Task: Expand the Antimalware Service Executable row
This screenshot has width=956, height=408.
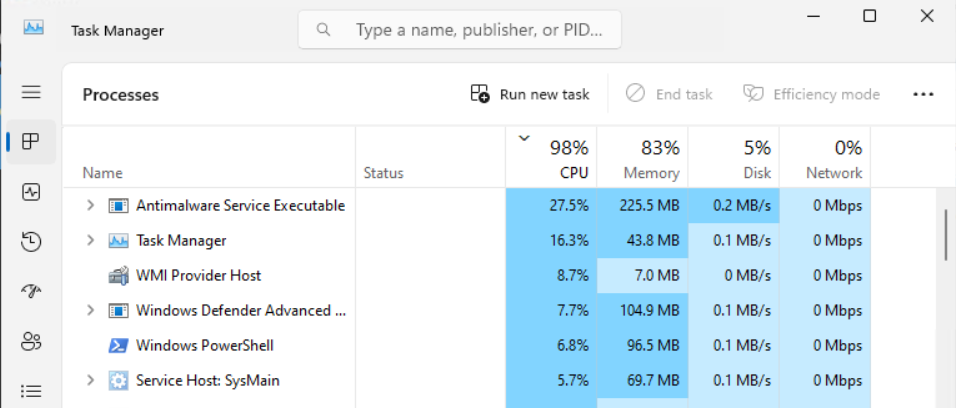Action: tap(90, 206)
